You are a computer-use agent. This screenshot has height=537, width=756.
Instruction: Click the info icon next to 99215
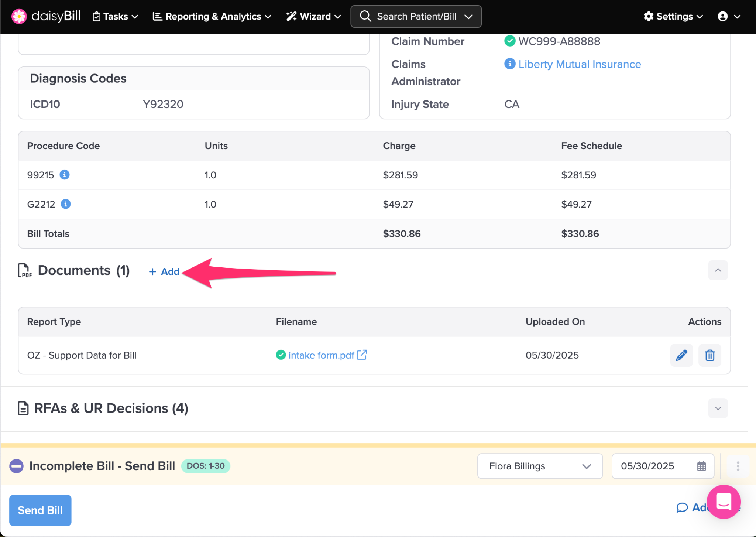(65, 175)
